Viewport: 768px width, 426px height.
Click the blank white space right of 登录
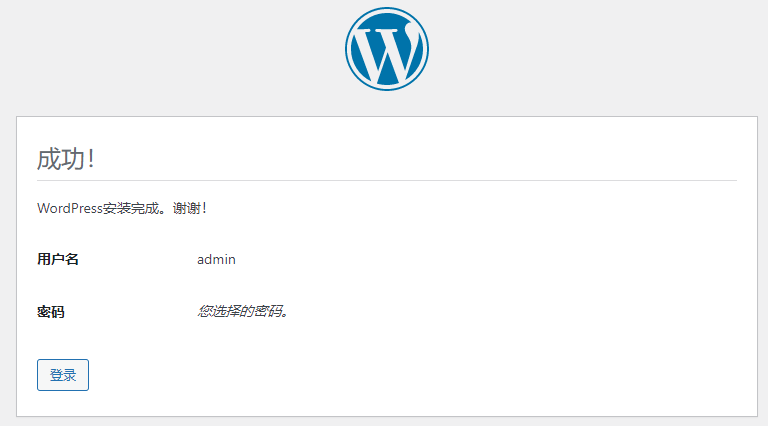pos(400,375)
